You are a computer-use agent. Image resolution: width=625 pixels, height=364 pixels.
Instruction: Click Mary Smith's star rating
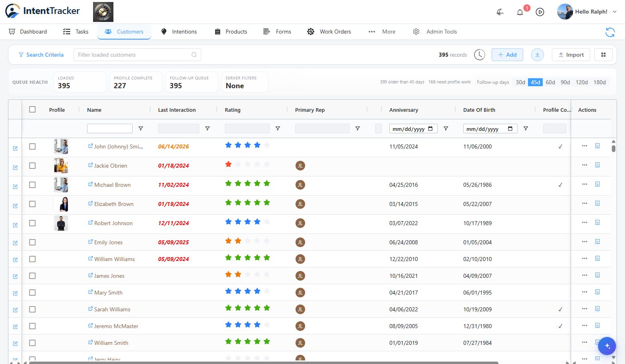pos(248,291)
